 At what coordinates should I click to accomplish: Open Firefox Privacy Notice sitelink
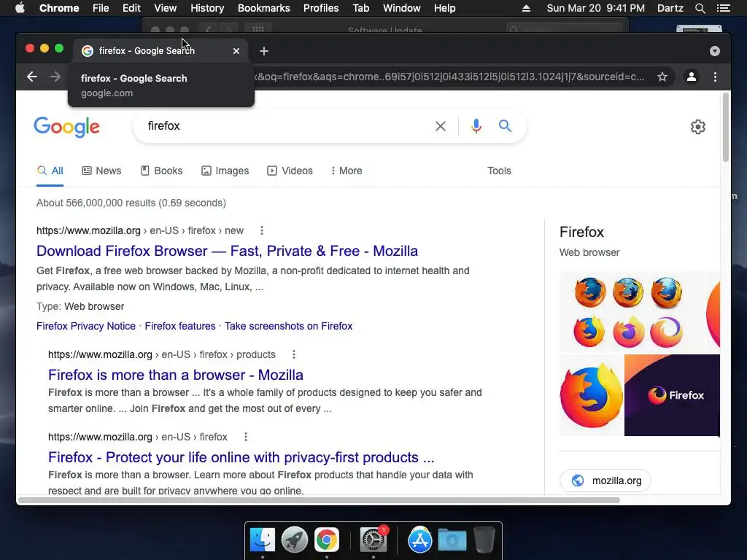tap(86, 326)
